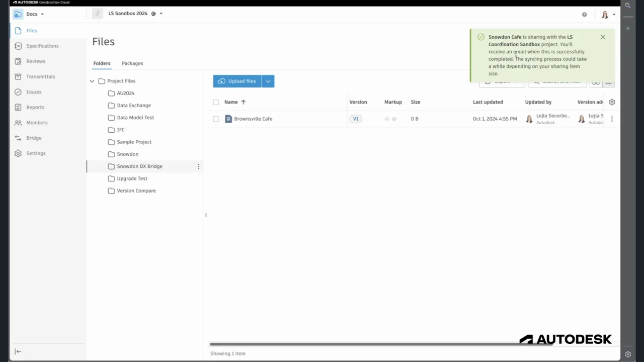Click the plus icon in right strip
644x362 pixels.
(x=628, y=28)
